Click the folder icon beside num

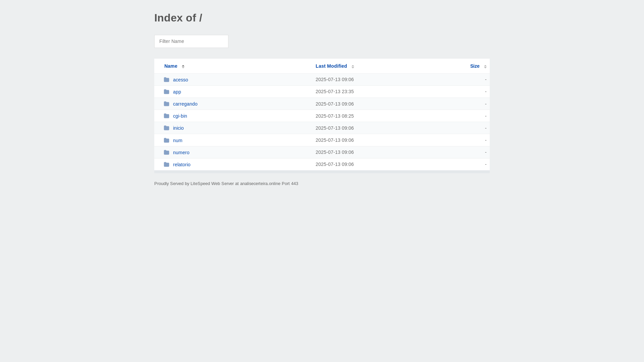[166, 140]
